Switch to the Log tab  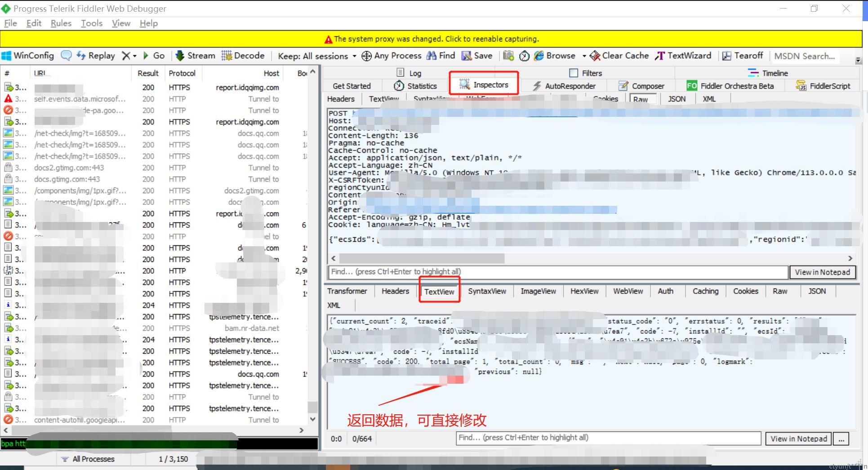point(409,73)
